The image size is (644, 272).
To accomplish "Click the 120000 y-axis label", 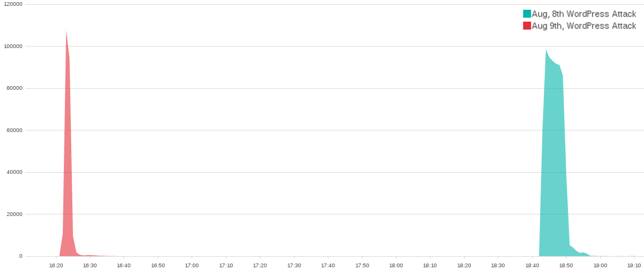I will pos(14,4).
